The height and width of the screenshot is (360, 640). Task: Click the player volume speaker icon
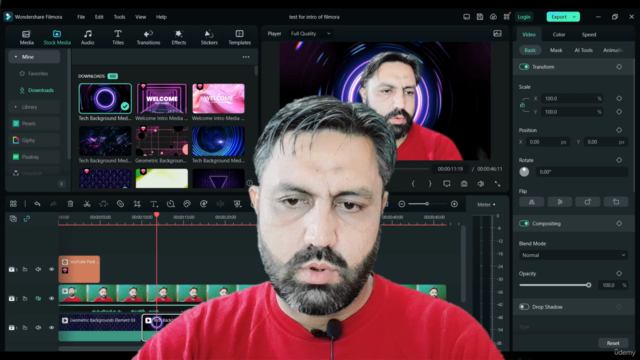(x=481, y=184)
